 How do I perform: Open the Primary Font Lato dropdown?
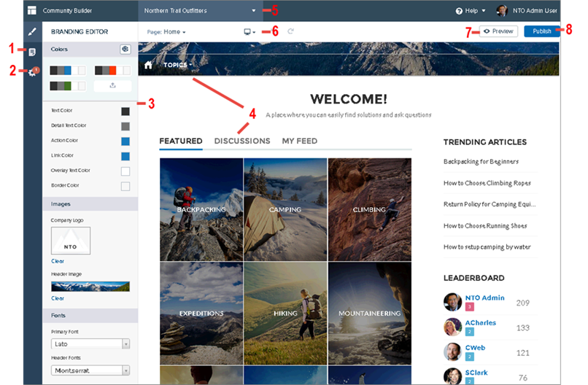(x=90, y=343)
